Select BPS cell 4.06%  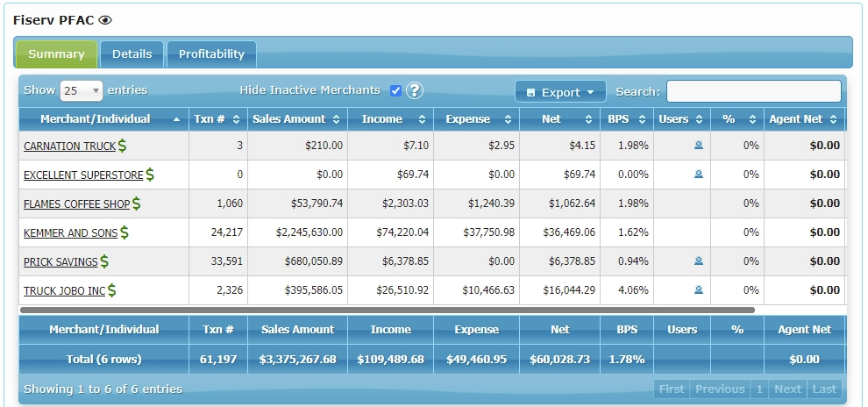(x=627, y=289)
